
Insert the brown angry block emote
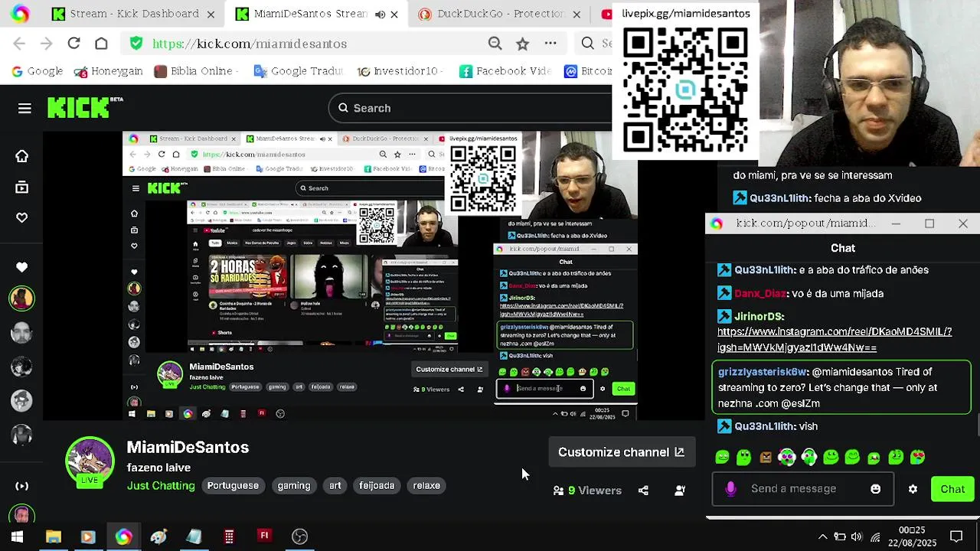766,458
